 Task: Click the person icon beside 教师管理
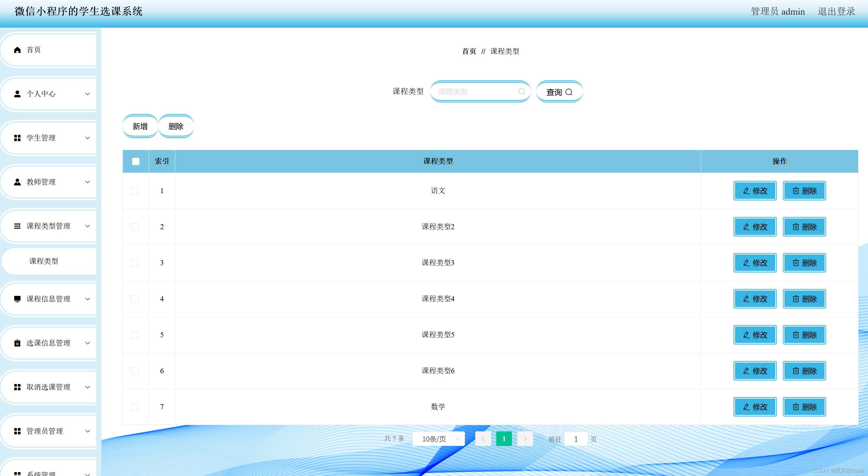pyautogui.click(x=18, y=182)
